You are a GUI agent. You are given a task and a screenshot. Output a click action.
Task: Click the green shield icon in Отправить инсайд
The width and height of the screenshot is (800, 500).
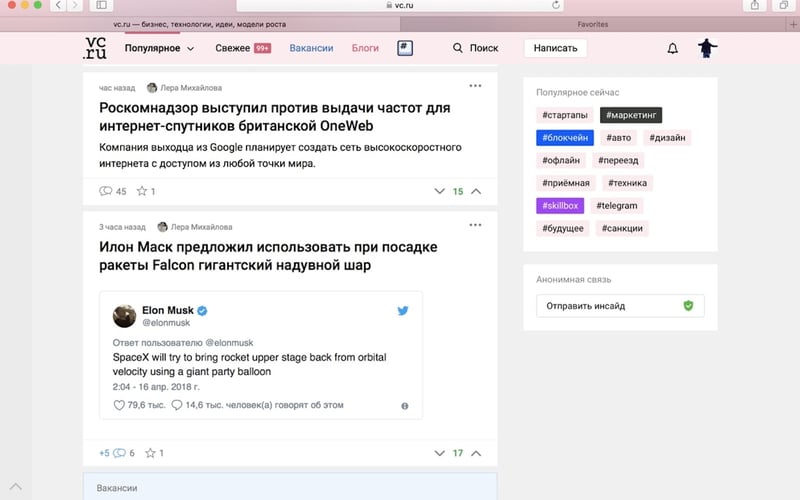[x=688, y=306]
